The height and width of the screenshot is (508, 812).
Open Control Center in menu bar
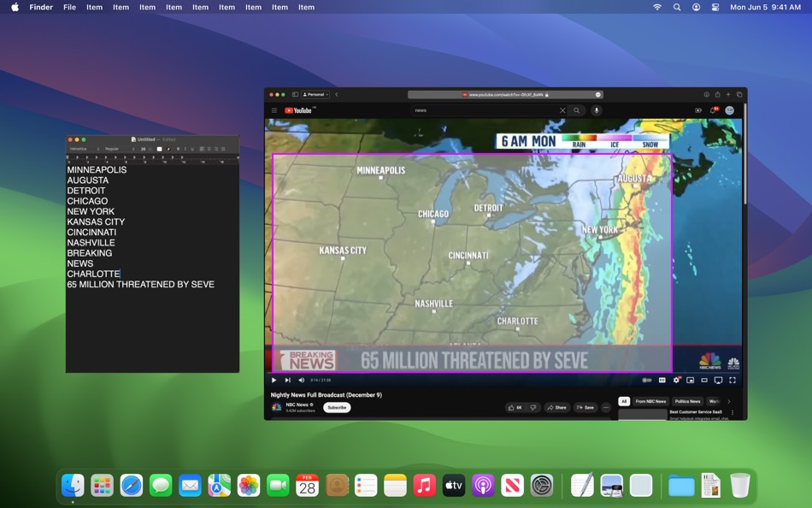(x=715, y=7)
